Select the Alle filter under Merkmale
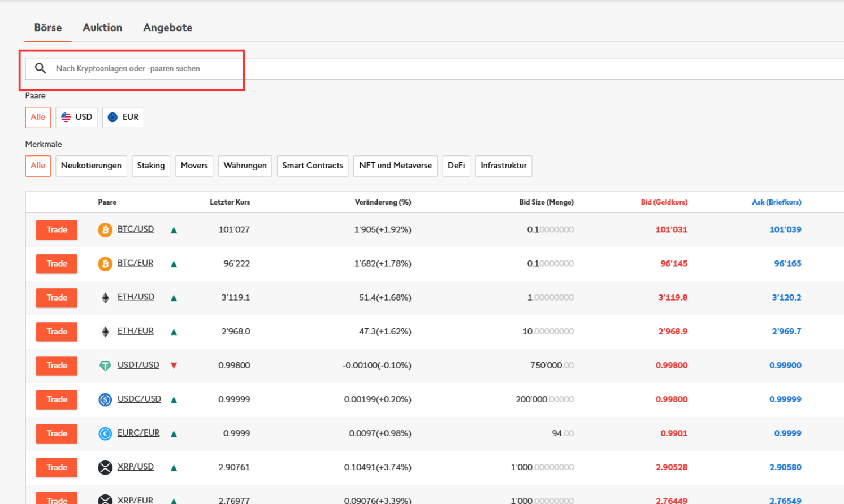 [38, 166]
